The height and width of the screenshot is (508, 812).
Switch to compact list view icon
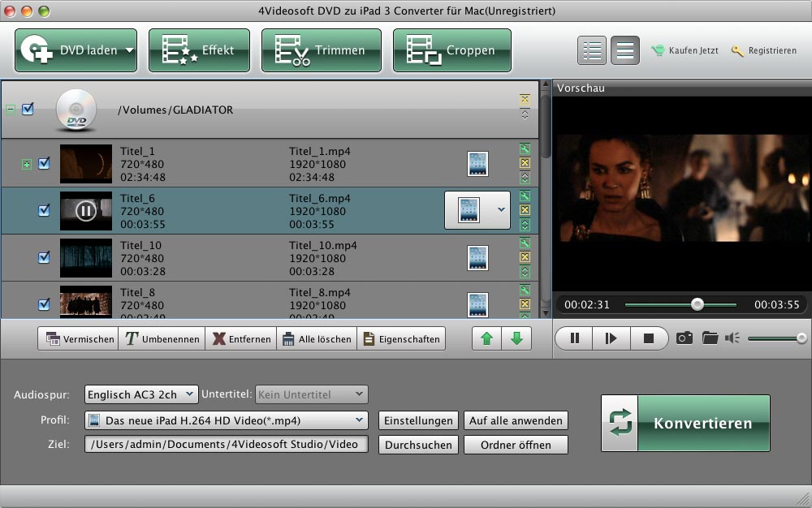(x=625, y=50)
